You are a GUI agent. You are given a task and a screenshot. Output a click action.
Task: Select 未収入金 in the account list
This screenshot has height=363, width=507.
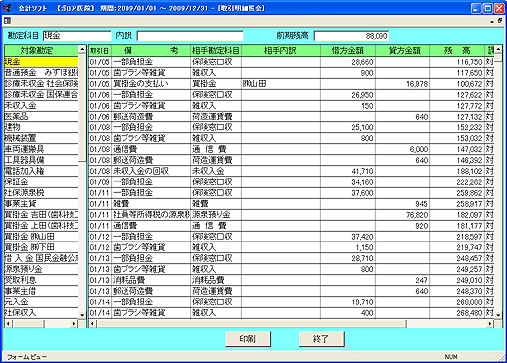tap(41, 106)
